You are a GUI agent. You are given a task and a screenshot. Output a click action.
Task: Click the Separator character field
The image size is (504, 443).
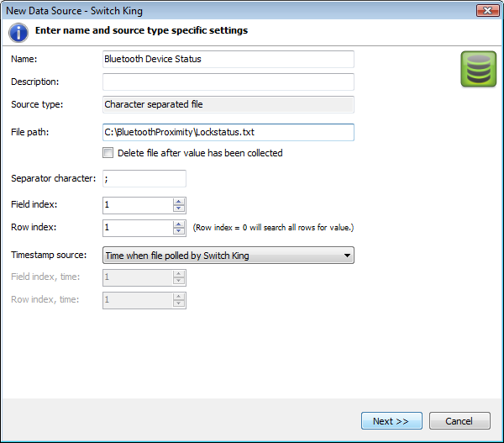click(x=144, y=178)
